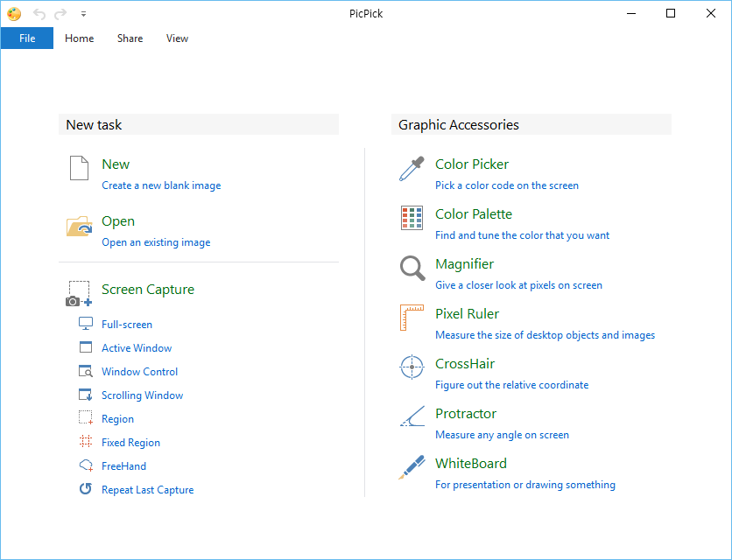
Task: Open the WhiteBoard pen icon
Action: 412,468
